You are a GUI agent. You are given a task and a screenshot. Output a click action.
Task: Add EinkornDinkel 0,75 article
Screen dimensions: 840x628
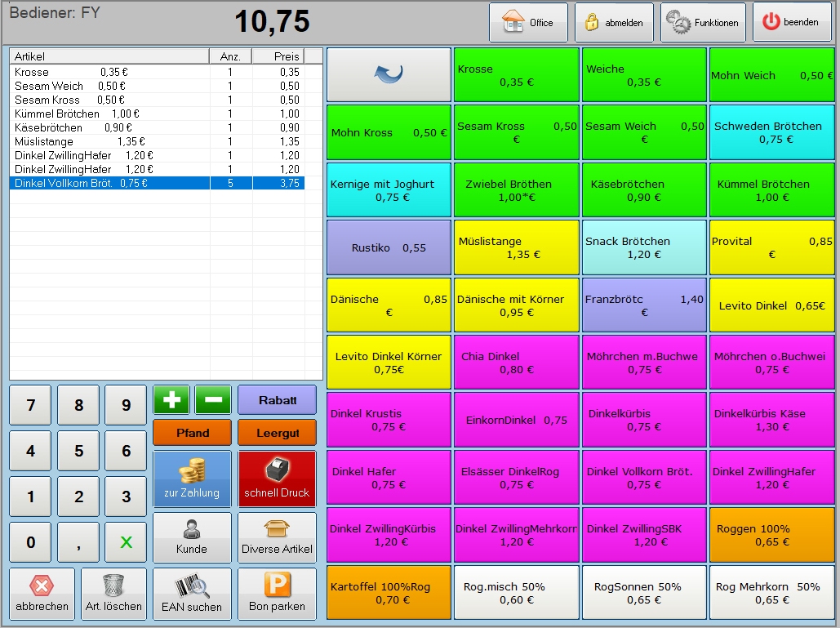(x=517, y=420)
